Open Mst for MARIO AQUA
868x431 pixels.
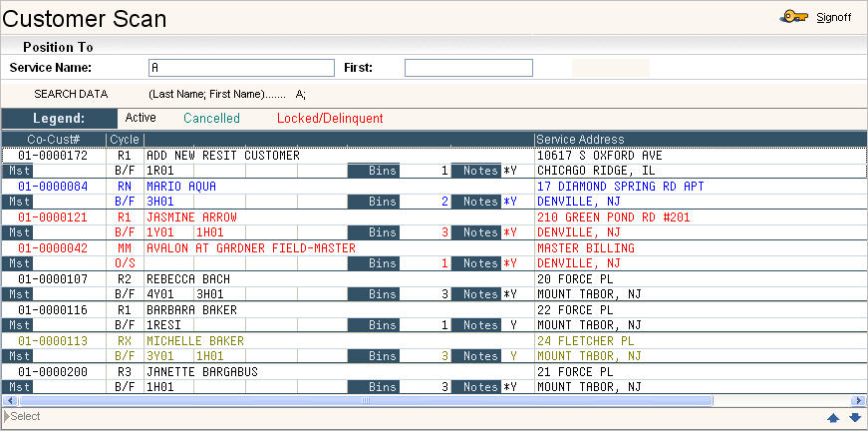pyautogui.click(x=17, y=202)
